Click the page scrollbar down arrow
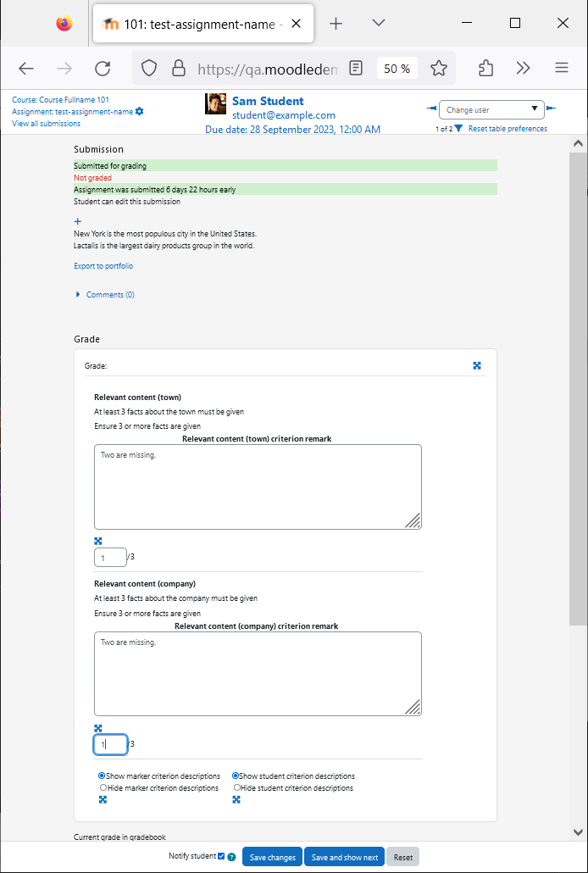This screenshot has height=873, width=588. [578, 831]
